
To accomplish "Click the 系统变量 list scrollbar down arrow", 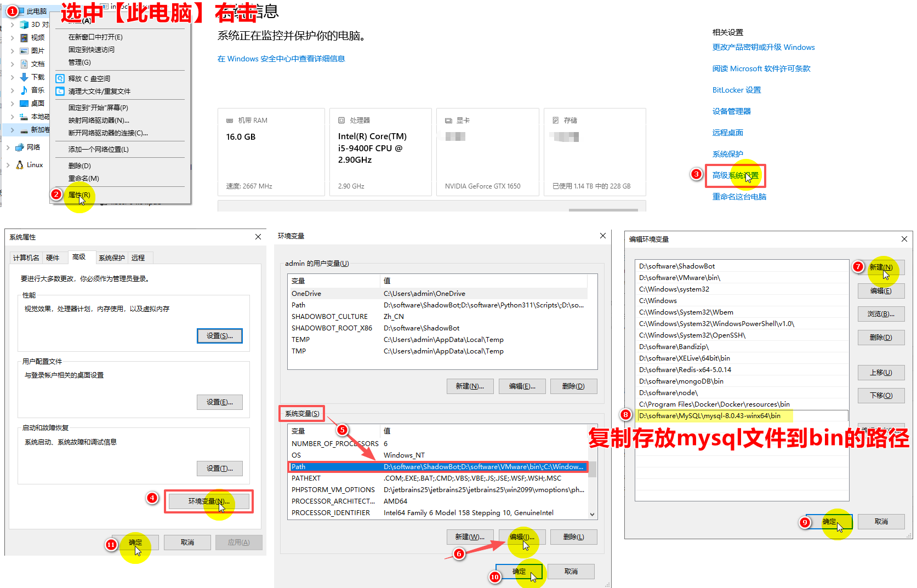I will (592, 515).
